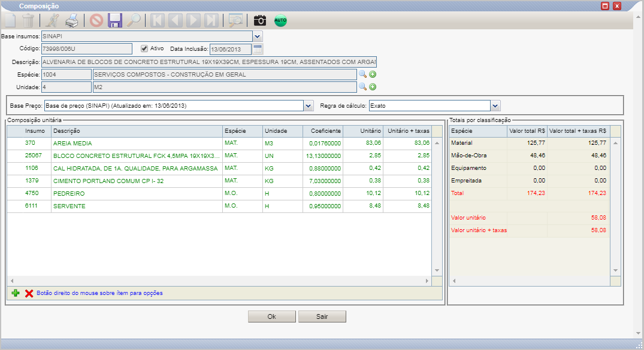
Task: Click the red cancel circle icon
Action: pyautogui.click(x=96, y=20)
